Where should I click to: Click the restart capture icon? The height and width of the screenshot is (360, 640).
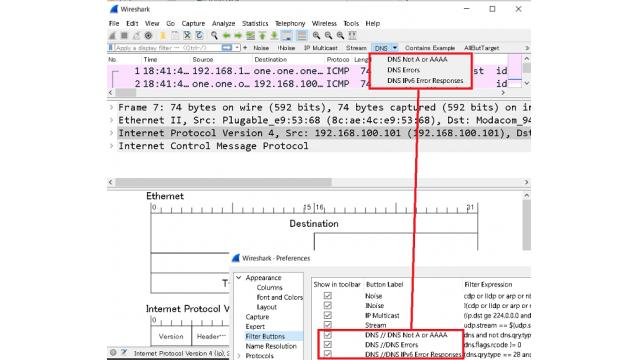136,36
